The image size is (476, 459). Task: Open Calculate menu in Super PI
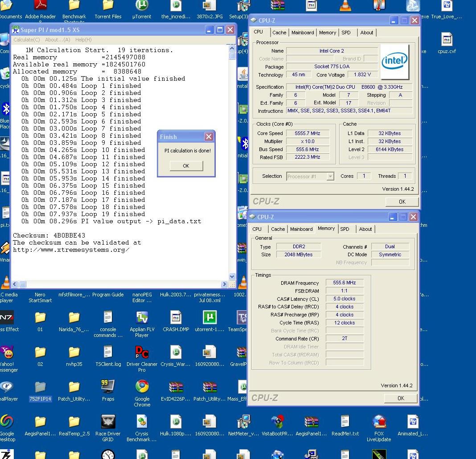click(x=27, y=40)
